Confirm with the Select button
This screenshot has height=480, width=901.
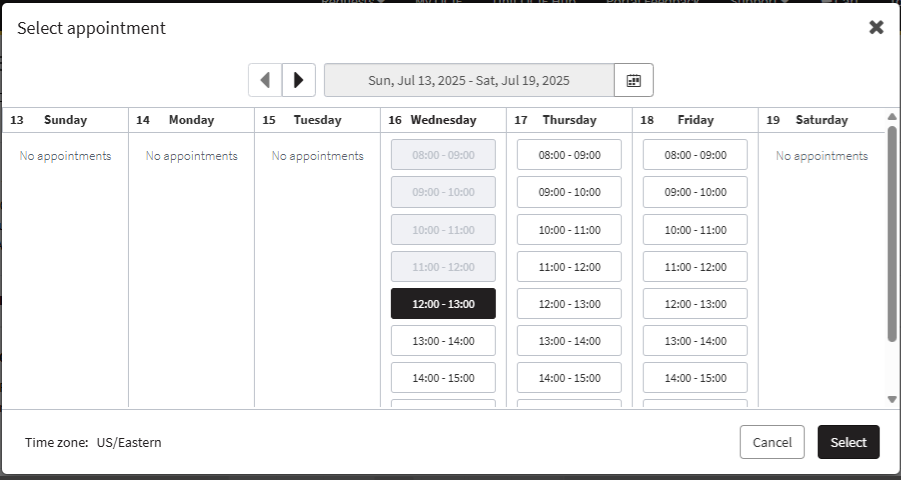point(848,442)
